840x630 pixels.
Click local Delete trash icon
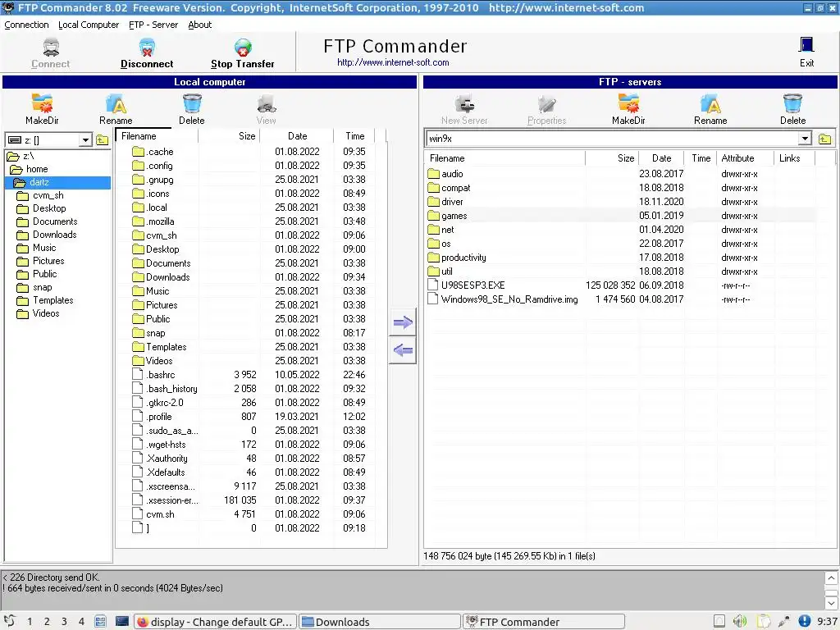coord(192,103)
